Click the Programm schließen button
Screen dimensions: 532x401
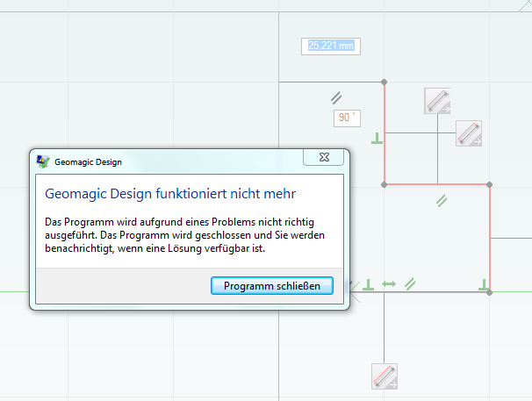click(272, 286)
